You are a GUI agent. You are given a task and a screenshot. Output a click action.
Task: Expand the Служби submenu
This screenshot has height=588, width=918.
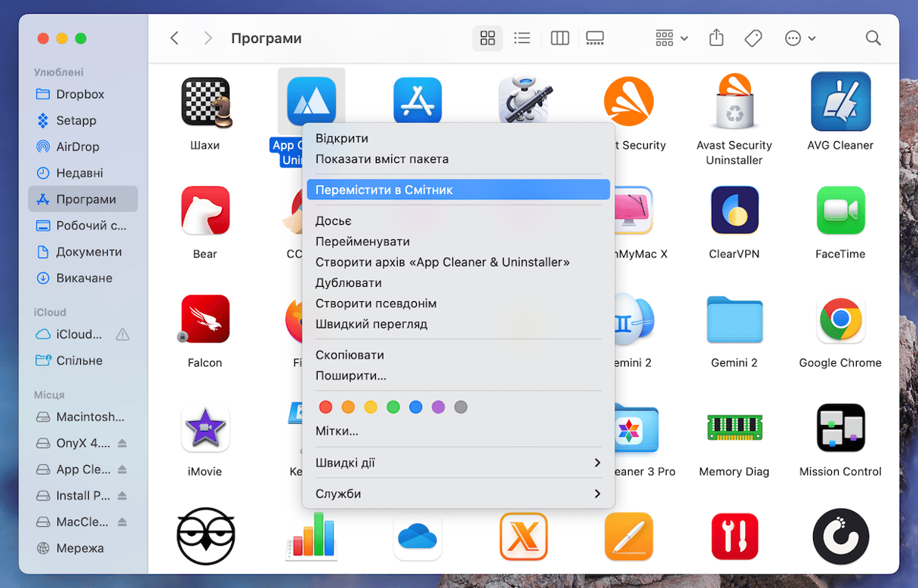tap(458, 494)
